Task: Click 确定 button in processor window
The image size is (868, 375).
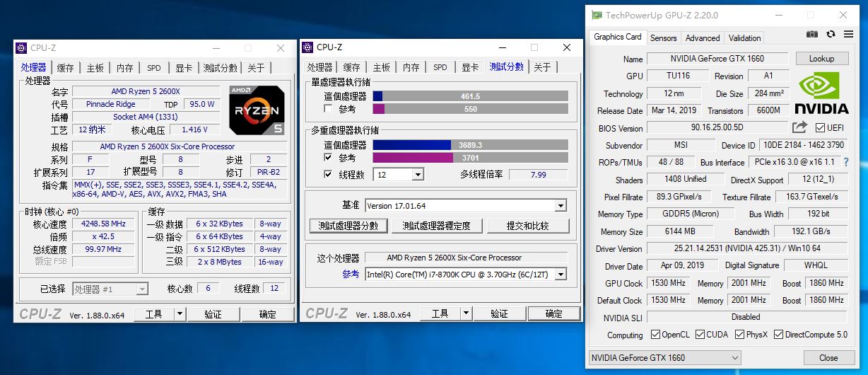Action: click(268, 314)
